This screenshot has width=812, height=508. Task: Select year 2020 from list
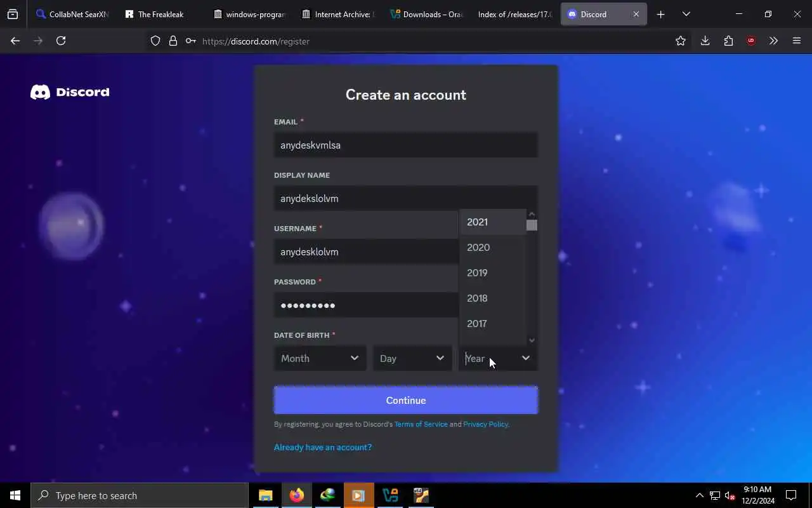pos(493,247)
